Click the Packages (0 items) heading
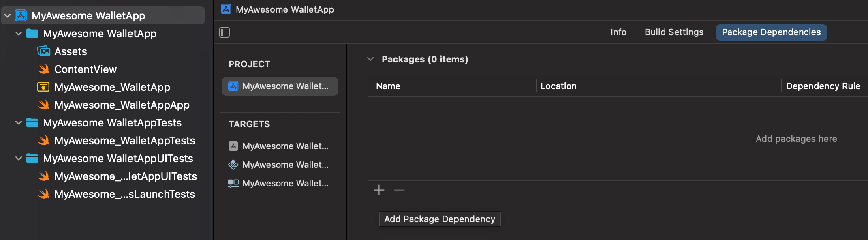 pyautogui.click(x=425, y=59)
